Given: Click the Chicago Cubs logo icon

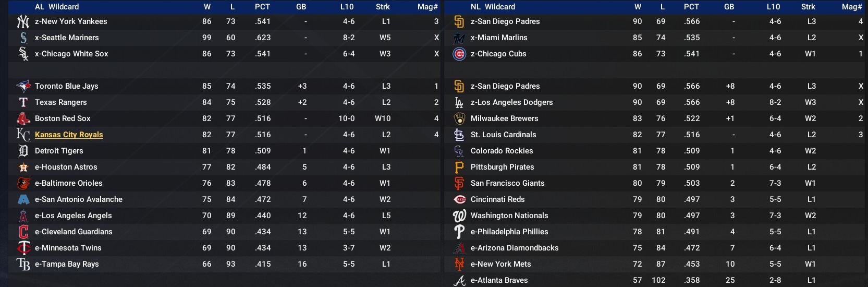Looking at the screenshot, I should coord(459,54).
